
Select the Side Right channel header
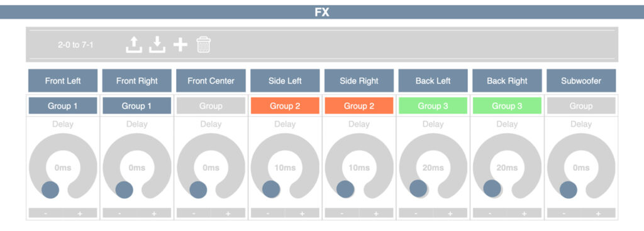(359, 81)
